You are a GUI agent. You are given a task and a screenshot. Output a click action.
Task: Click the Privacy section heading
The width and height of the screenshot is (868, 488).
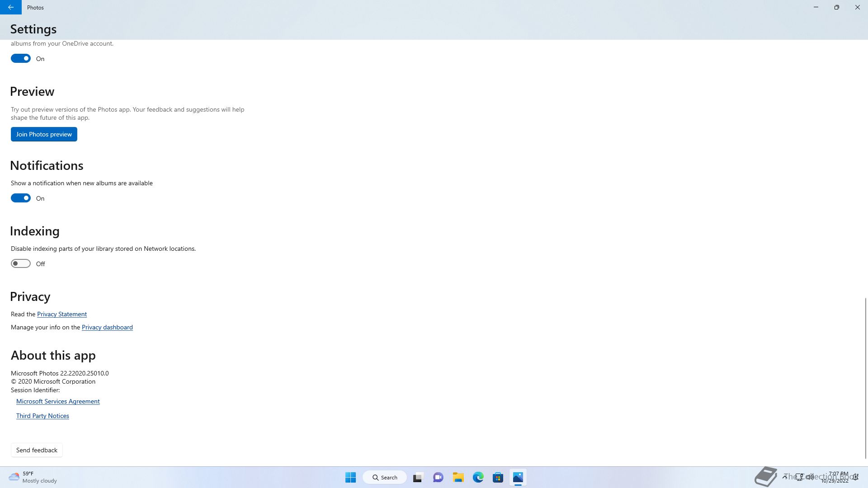[30, 296]
